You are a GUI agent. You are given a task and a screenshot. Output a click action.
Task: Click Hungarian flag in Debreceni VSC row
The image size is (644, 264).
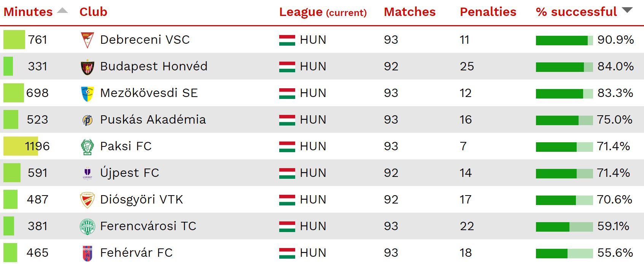coord(287,40)
